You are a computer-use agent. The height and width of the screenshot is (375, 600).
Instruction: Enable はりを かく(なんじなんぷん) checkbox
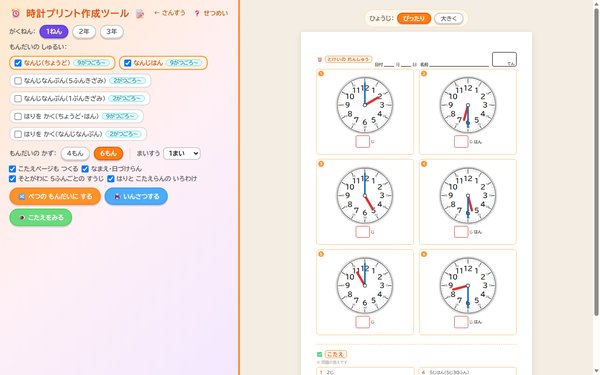pos(18,134)
